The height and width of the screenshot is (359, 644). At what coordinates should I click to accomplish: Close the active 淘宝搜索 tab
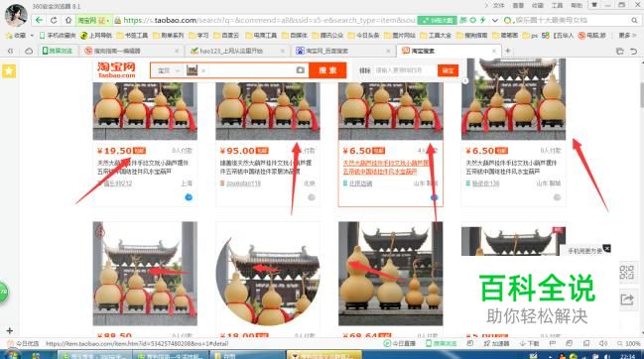click(494, 51)
